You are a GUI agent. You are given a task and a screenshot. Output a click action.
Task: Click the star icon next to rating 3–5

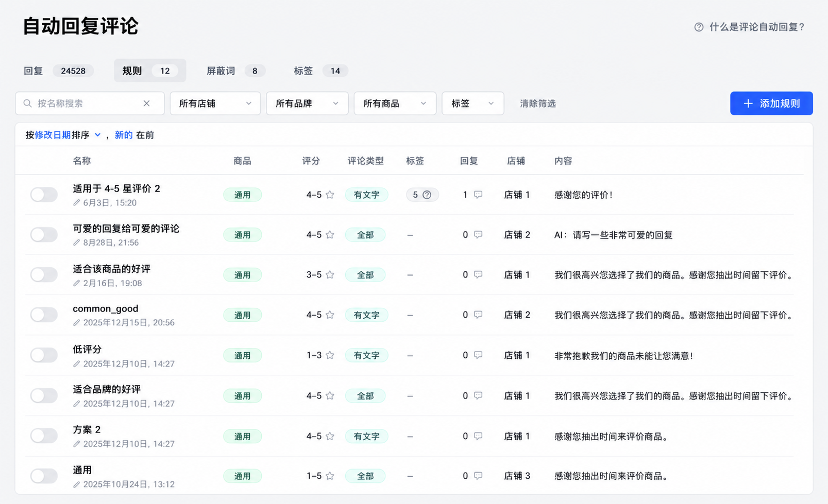pos(330,275)
